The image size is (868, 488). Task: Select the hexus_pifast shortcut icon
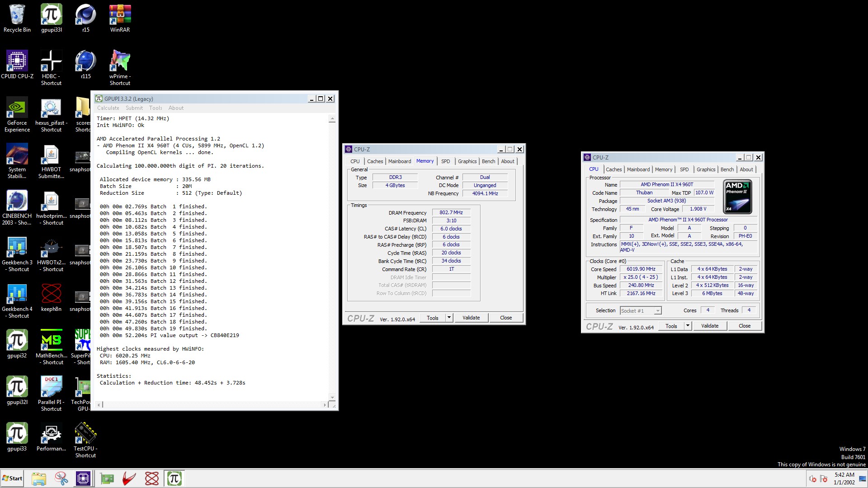pos(51,114)
